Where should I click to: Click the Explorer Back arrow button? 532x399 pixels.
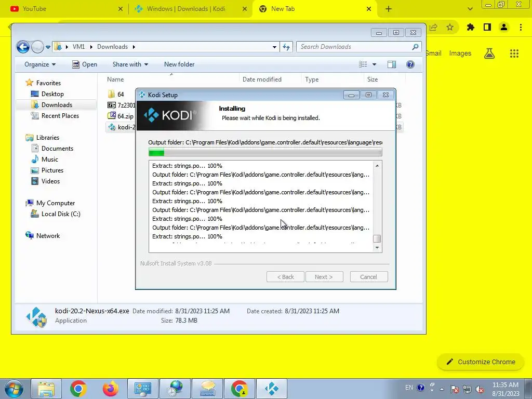point(23,47)
